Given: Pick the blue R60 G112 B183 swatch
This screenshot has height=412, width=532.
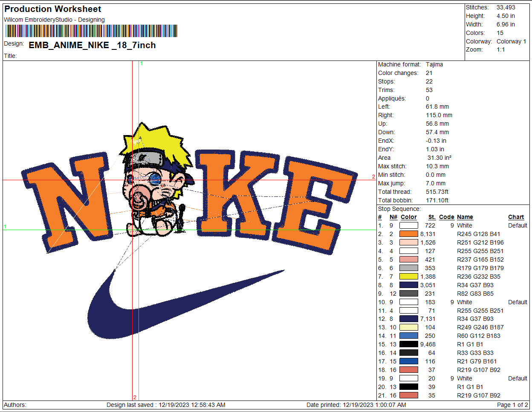Looking at the screenshot, I should click(x=408, y=336).
